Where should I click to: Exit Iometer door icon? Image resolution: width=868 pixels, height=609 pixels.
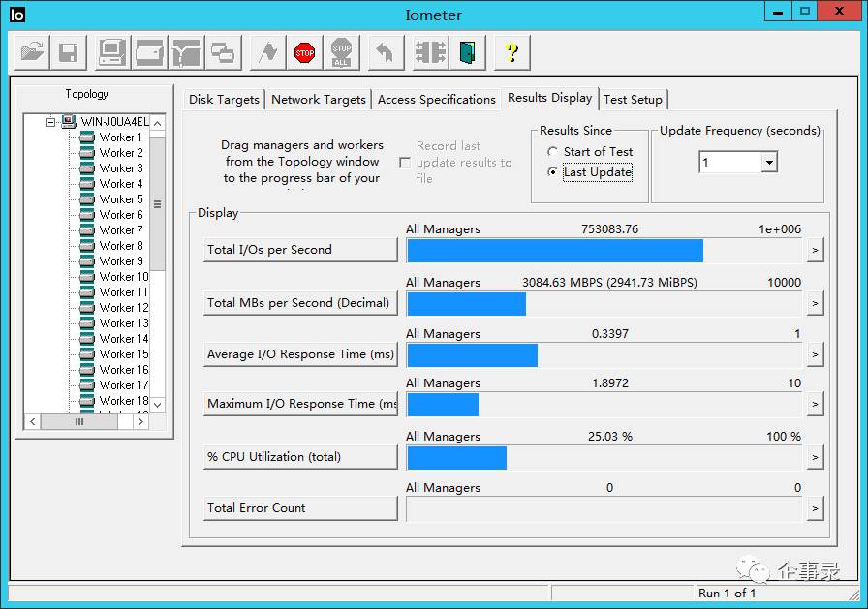468,53
